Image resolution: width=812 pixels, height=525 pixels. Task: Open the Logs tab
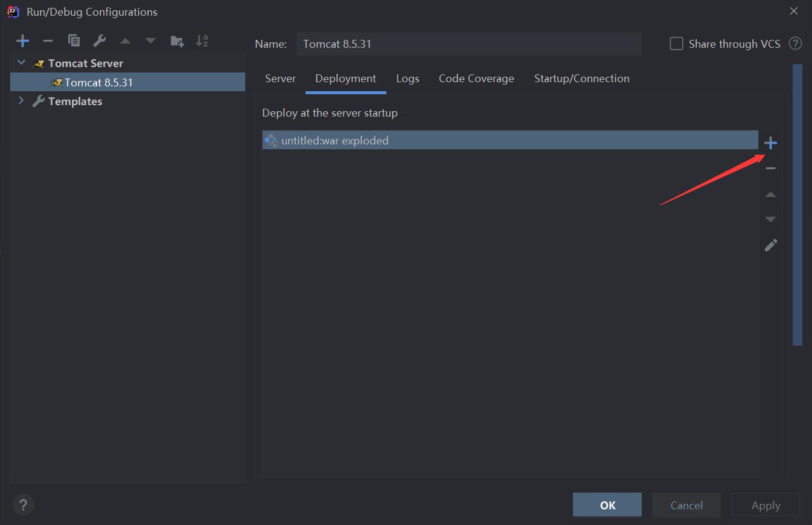click(x=408, y=79)
